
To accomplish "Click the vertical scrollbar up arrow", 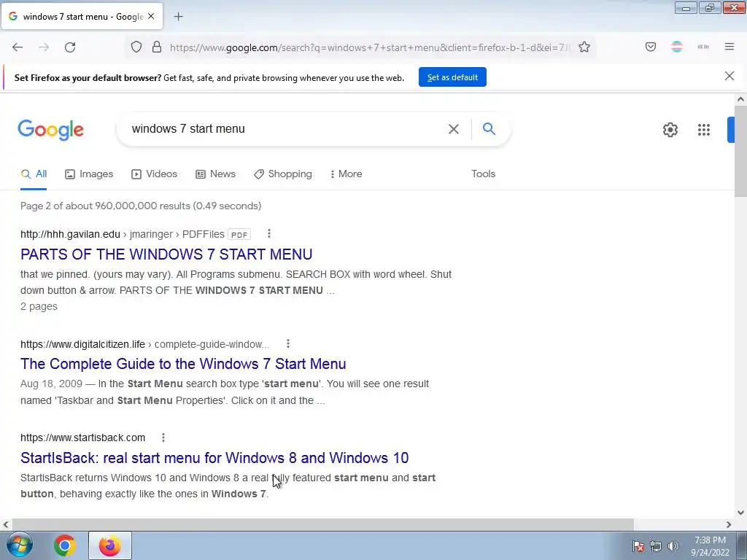I will pos(740,99).
